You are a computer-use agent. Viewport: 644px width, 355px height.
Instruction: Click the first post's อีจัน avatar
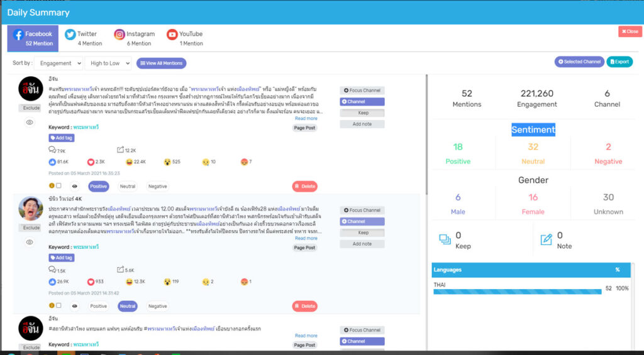pos(31,89)
